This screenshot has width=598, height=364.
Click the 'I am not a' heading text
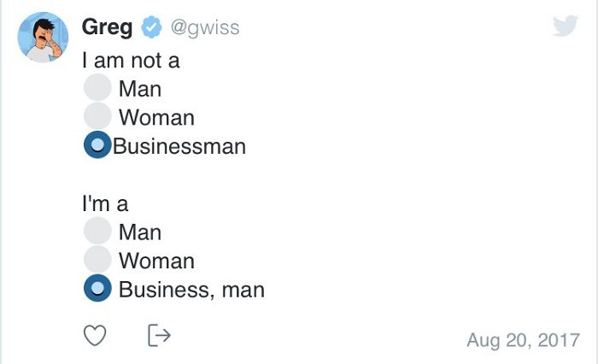click(131, 61)
